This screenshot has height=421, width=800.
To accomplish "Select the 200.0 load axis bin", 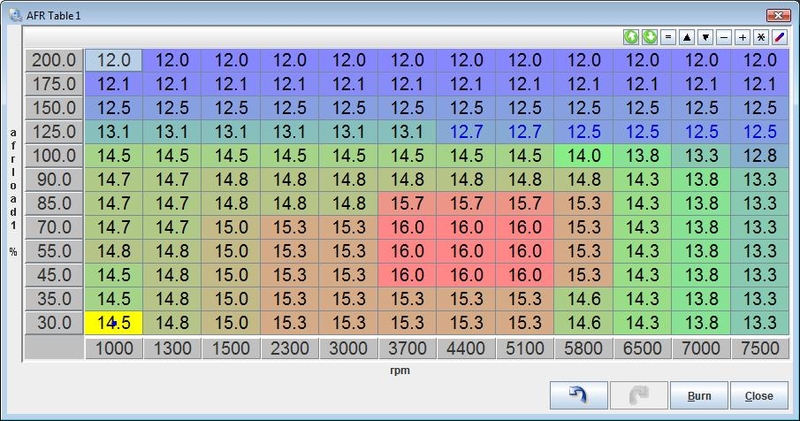I will pyautogui.click(x=54, y=60).
